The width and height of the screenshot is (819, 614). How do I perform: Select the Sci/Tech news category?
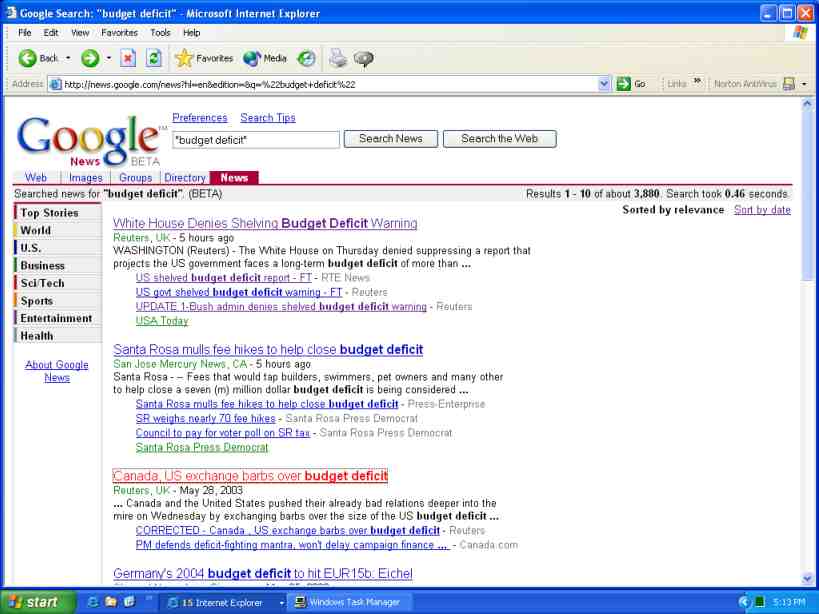(42, 283)
